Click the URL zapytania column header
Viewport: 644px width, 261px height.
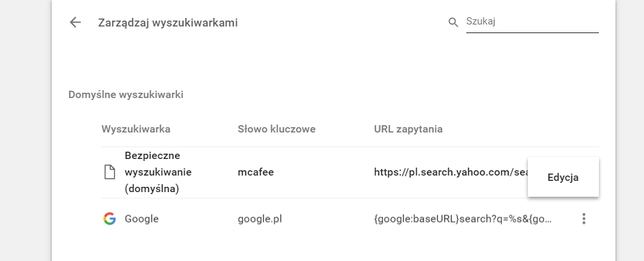[x=409, y=129]
